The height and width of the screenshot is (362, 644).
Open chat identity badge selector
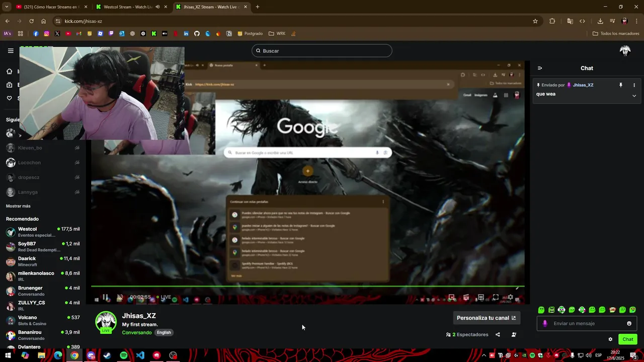pyautogui.click(x=545, y=323)
